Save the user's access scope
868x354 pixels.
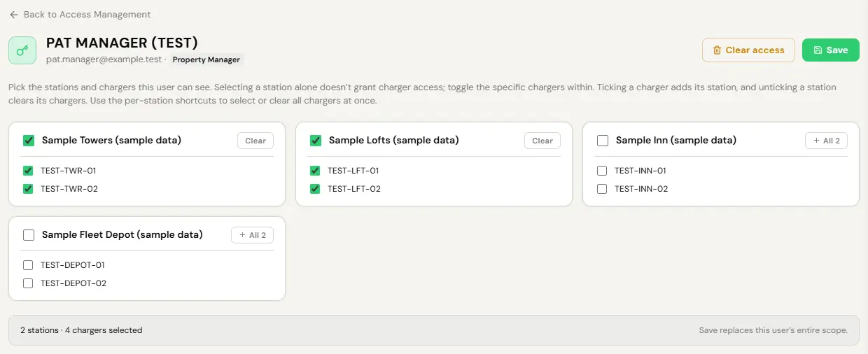click(831, 50)
